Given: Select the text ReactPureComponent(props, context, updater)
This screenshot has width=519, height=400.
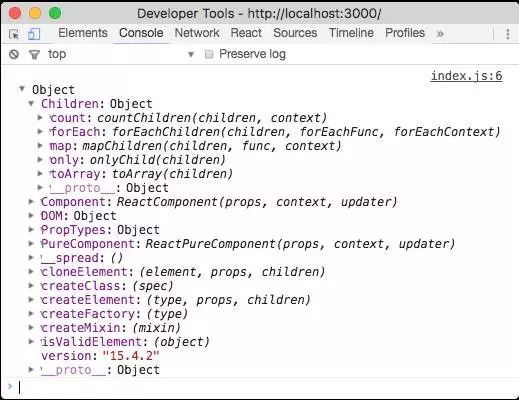Looking at the screenshot, I should (300, 244).
